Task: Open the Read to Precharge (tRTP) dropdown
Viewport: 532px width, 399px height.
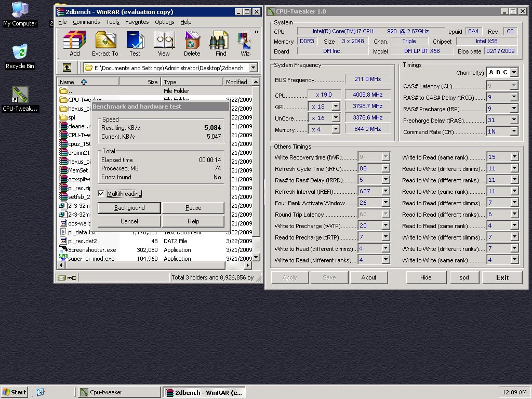Action: click(x=385, y=237)
